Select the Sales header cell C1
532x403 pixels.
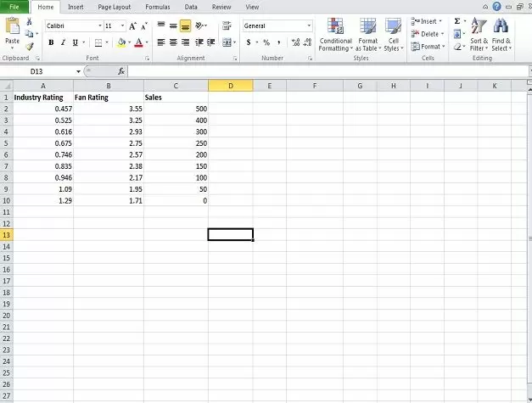click(176, 97)
